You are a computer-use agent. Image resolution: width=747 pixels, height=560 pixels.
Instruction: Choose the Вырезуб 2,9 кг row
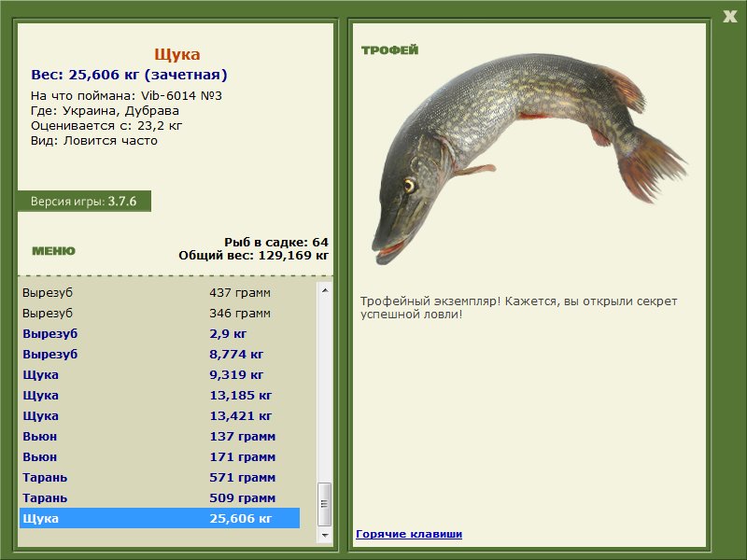point(159,333)
